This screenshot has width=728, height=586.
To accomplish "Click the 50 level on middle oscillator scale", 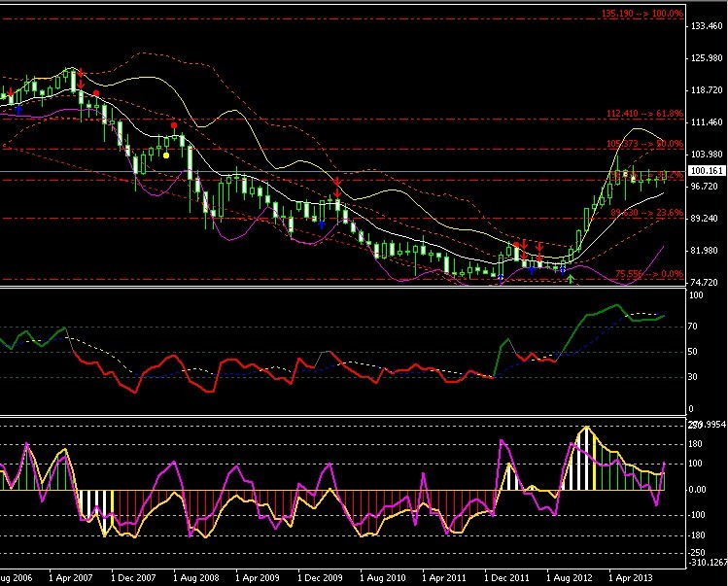I will [x=692, y=352].
